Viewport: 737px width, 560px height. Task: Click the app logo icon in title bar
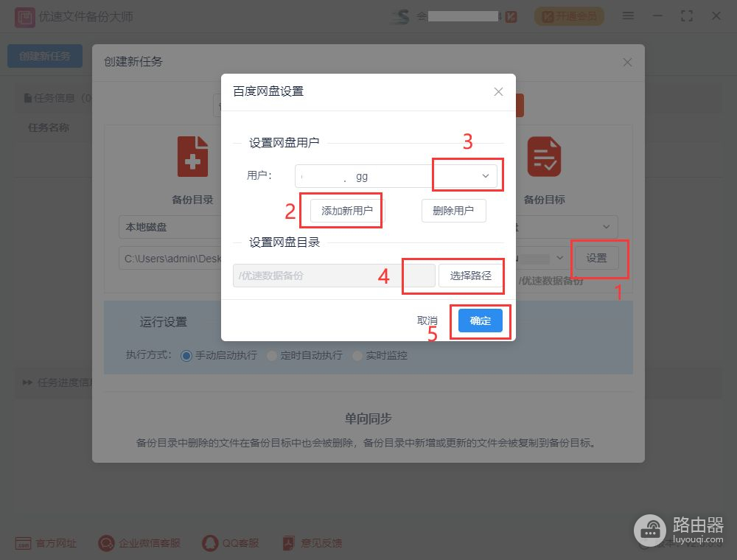point(24,18)
